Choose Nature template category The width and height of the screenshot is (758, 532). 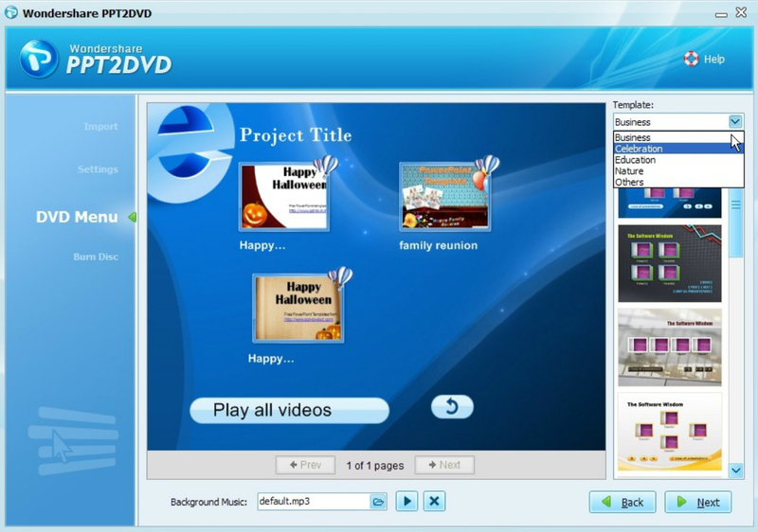678,171
